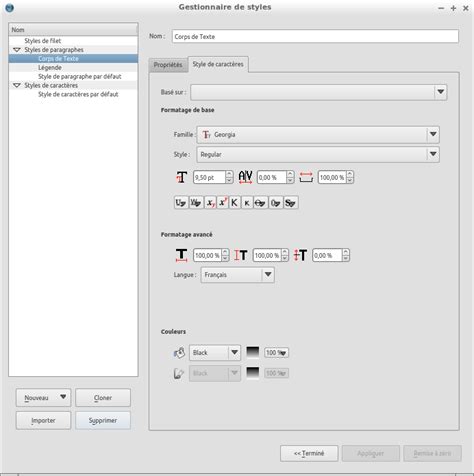Open the Langue dropdown set to Français
This screenshot has height=476, width=474.
(x=237, y=275)
